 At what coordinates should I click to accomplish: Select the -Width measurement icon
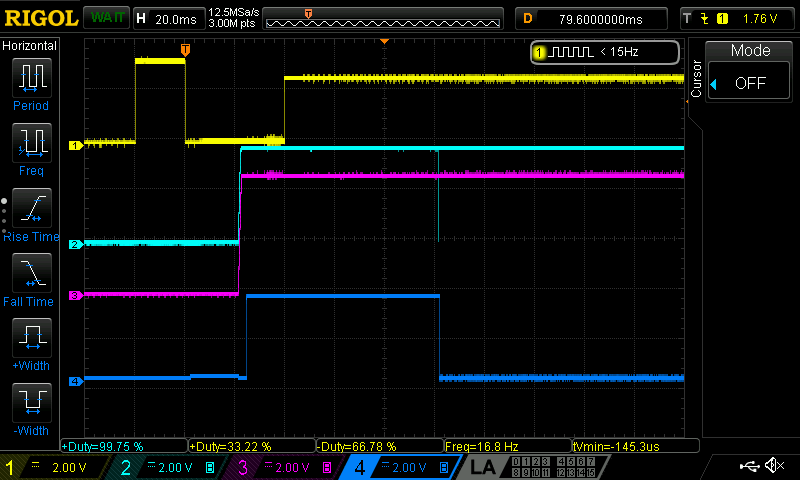click(32, 402)
